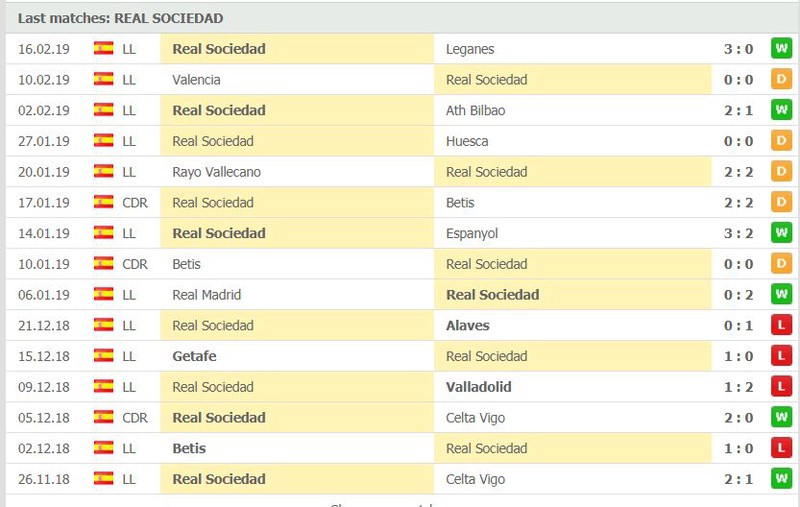Open the Rayo Vallecano team link

[216, 172]
